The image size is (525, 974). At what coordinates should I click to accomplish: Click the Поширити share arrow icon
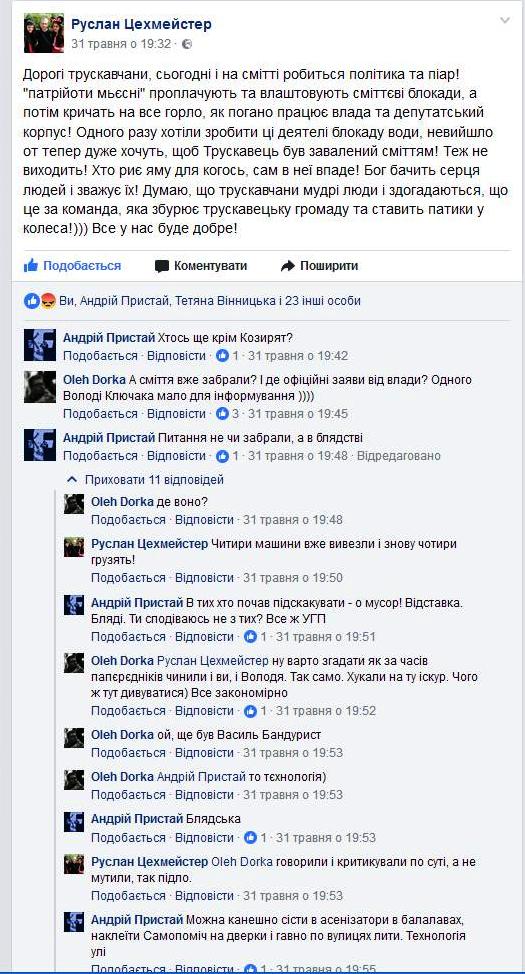click(287, 266)
